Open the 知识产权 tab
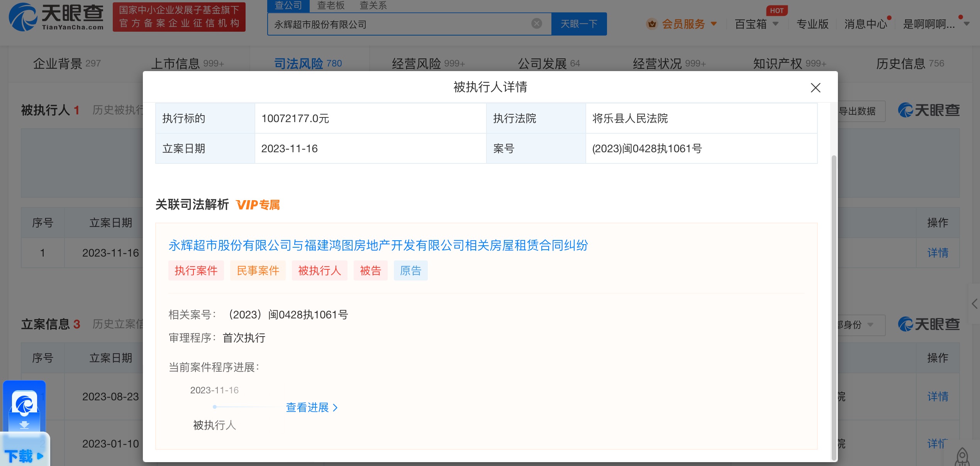Image resolution: width=980 pixels, height=466 pixels. pyautogui.click(x=790, y=63)
